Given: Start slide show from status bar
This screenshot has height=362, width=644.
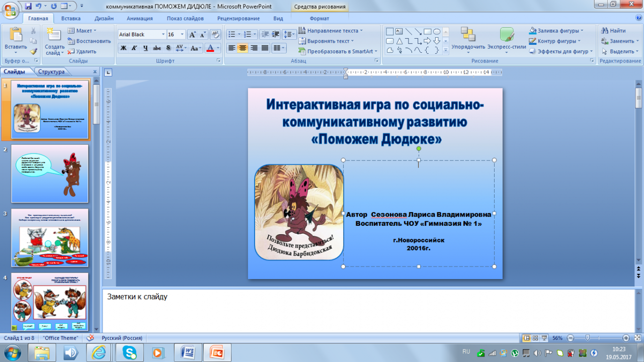Looking at the screenshot, I should (x=545, y=338).
